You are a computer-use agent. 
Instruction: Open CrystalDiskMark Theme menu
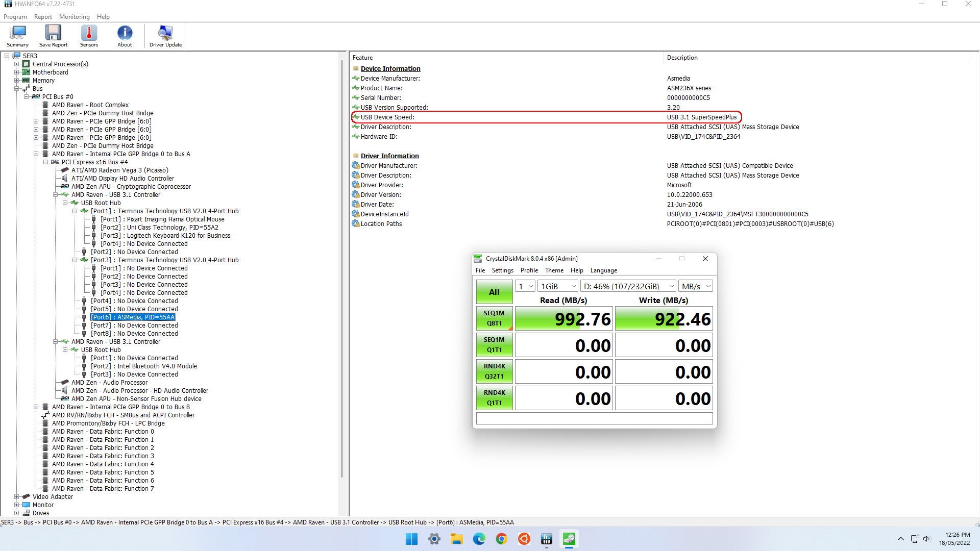(x=554, y=270)
